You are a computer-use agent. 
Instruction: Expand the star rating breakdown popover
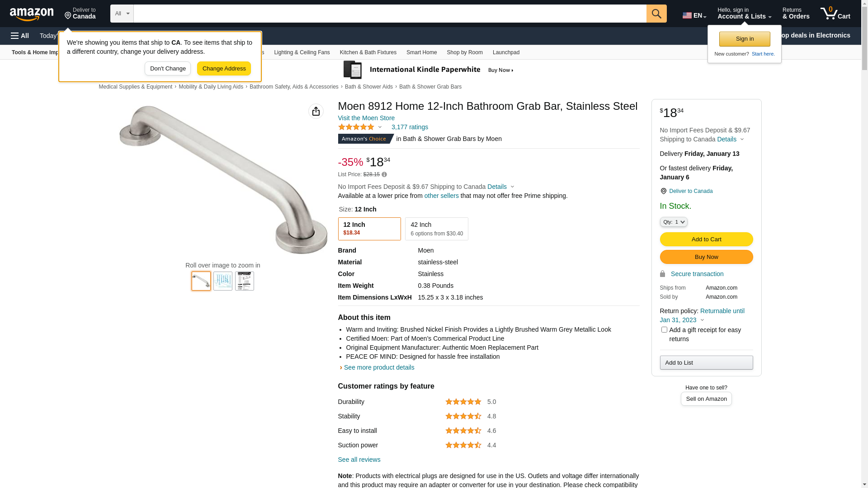(380, 127)
